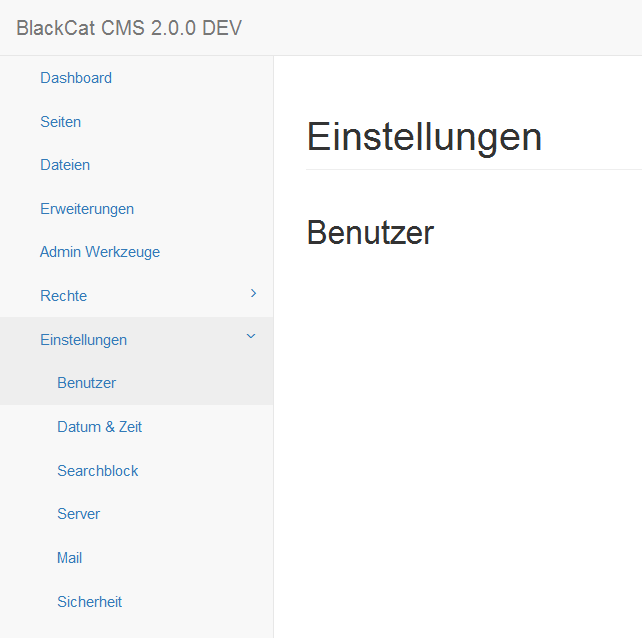Click the large Einstellungen page heading
Screen dimensions: 642x638
click(424, 136)
